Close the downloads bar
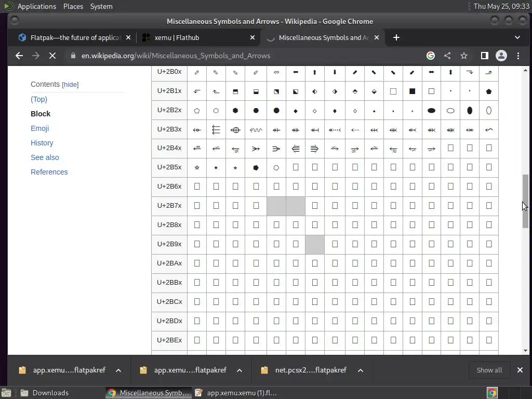The width and height of the screenshot is (532, 399). point(520,370)
